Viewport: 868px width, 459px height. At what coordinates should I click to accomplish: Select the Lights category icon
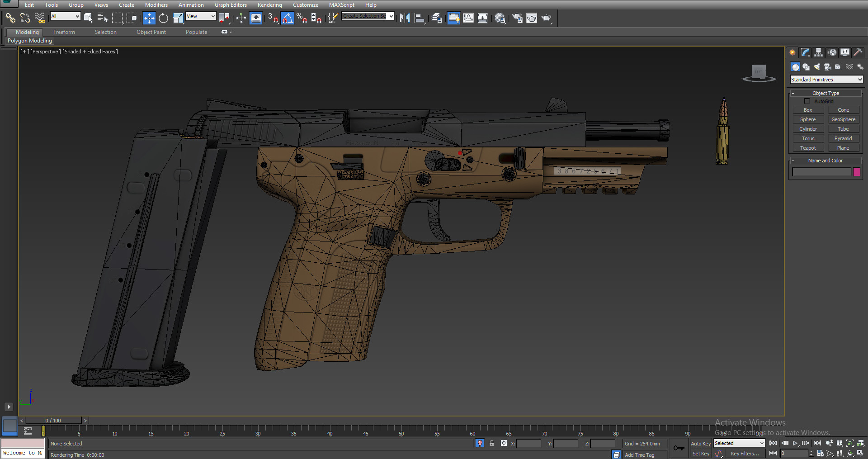[x=817, y=67]
